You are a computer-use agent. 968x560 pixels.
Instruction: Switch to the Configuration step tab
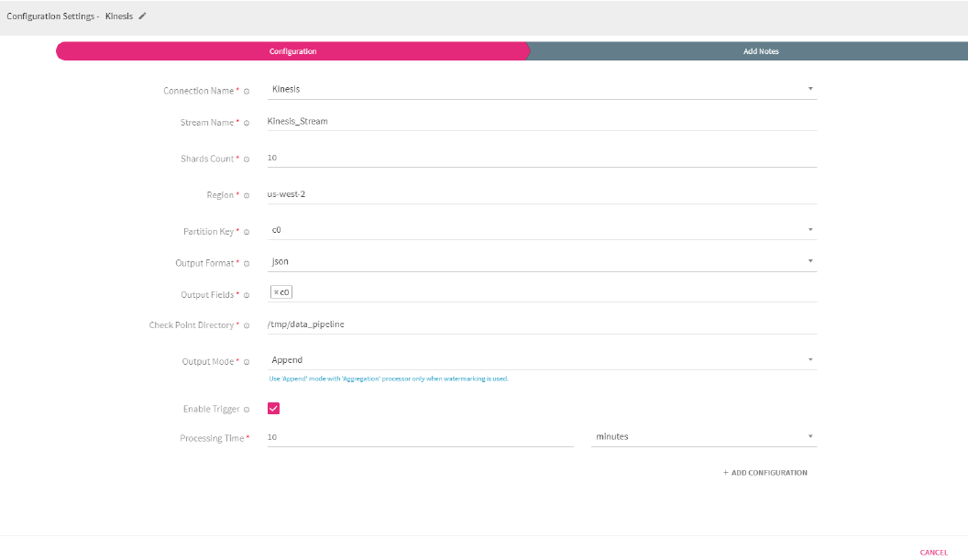pyautogui.click(x=292, y=51)
